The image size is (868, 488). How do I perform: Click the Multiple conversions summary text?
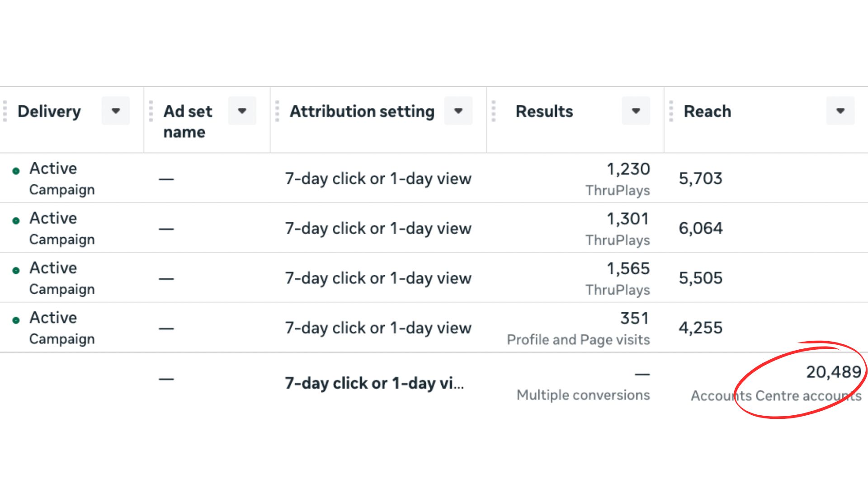[583, 395]
